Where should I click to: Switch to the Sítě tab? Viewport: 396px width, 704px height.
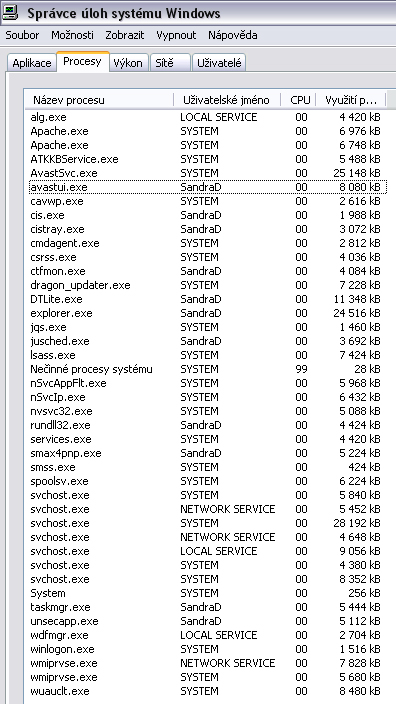(x=170, y=63)
